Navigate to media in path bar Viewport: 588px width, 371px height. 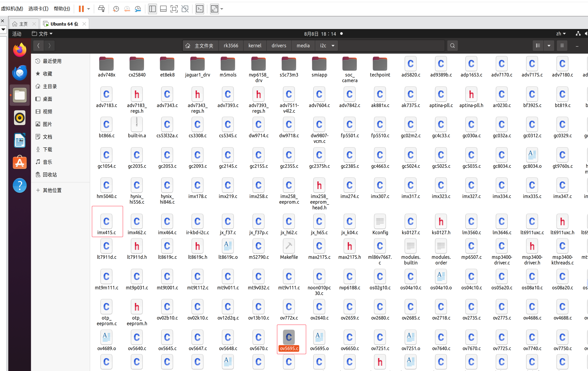pyautogui.click(x=303, y=46)
